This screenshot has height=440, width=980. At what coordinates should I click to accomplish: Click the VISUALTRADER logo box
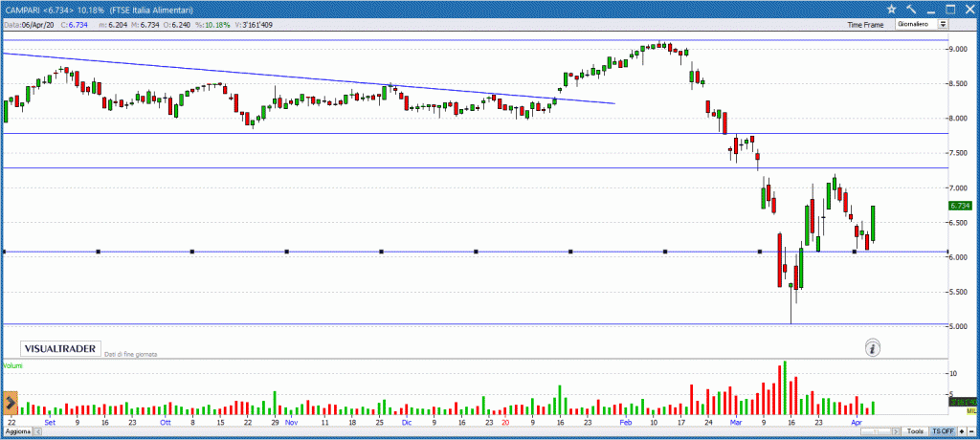coord(60,349)
